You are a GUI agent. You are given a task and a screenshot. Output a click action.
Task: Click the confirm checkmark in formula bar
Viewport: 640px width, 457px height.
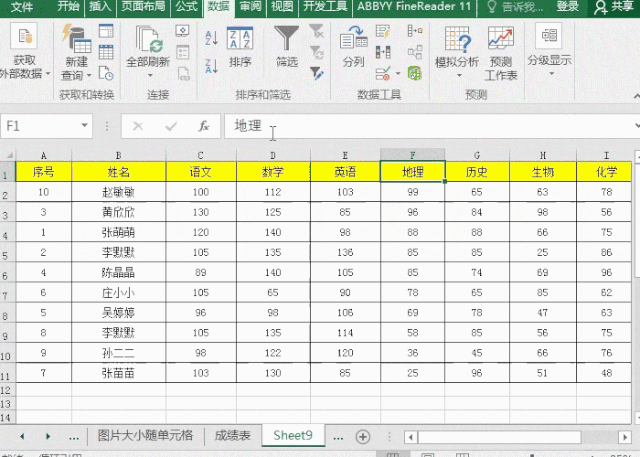click(171, 126)
